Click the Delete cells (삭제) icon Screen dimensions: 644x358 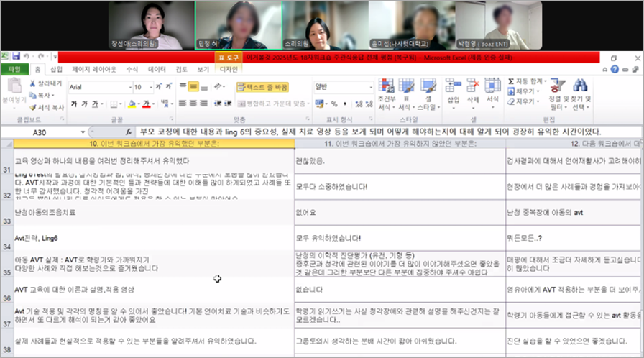tap(473, 86)
